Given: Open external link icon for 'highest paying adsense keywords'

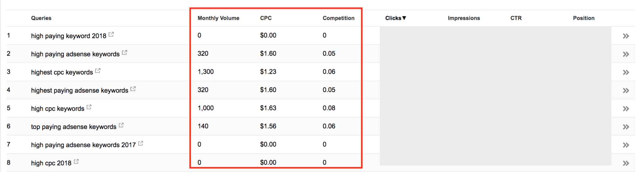Looking at the screenshot, I should click(x=133, y=89).
